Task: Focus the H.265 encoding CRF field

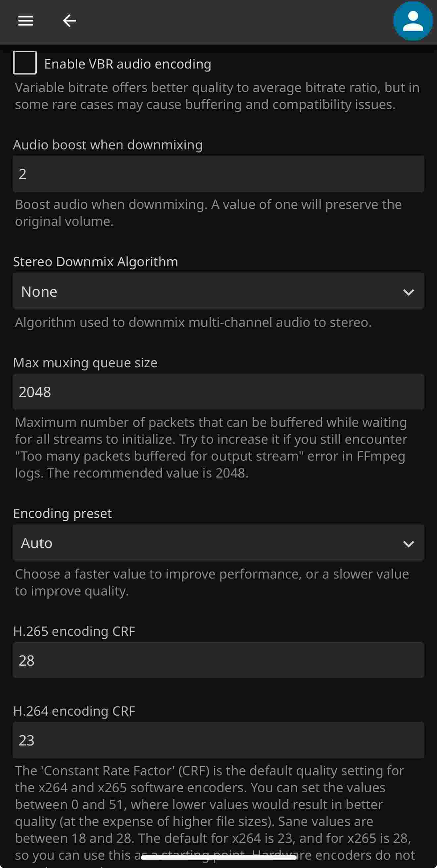Action: coord(218,660)
